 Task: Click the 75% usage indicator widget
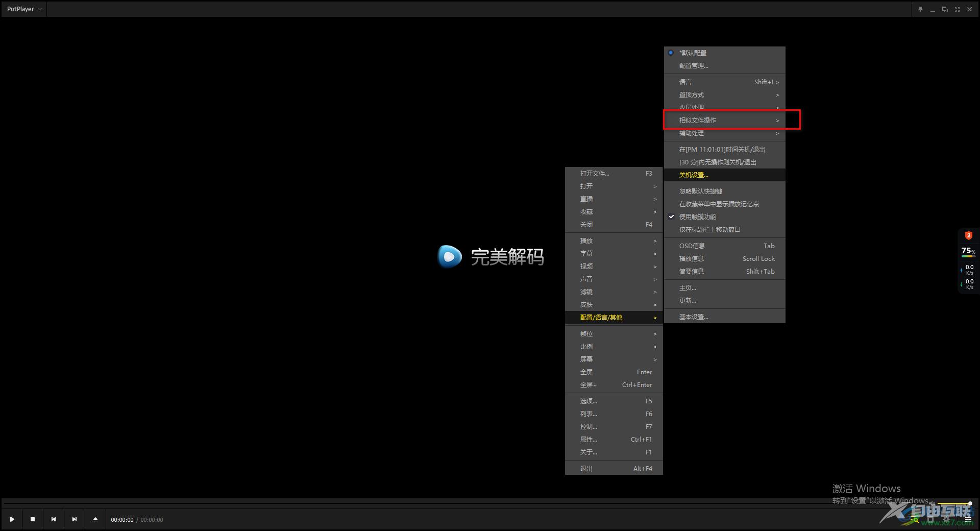(x=968, y=251)
